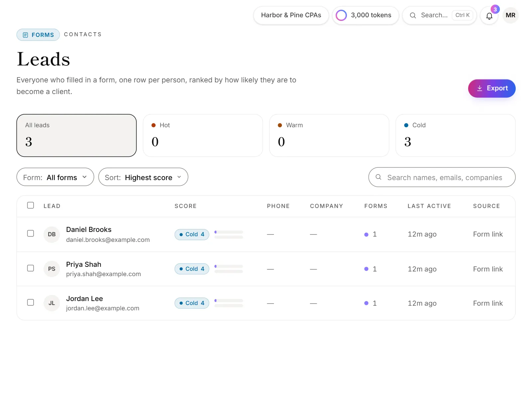Open the Form: All forms dropdown
532x409 pixels.
[55, 177]
